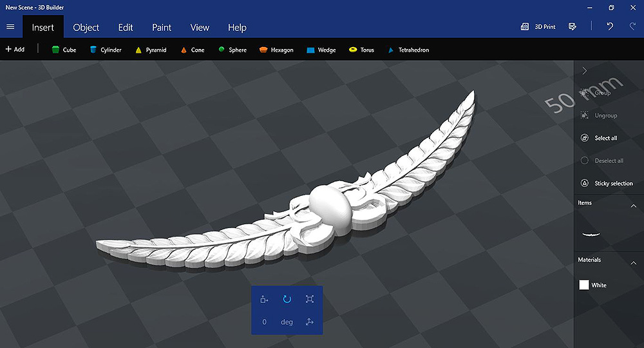Open the hamburger navigation menu
This screenshot has width=644, height=348.
pyautogui.click(x=10, y=27)
